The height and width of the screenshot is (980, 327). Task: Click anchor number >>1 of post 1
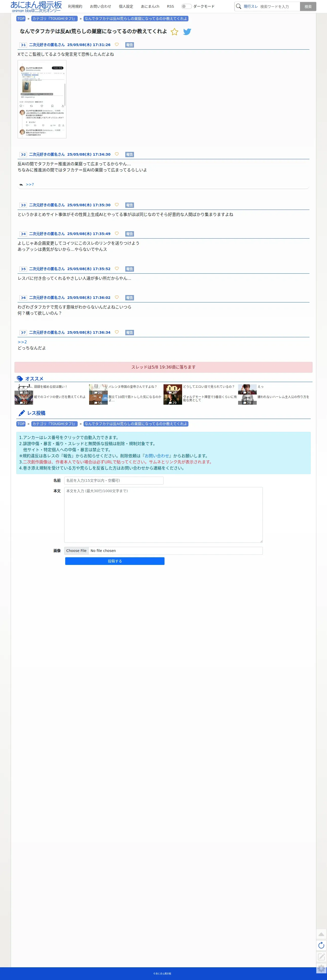23,45
